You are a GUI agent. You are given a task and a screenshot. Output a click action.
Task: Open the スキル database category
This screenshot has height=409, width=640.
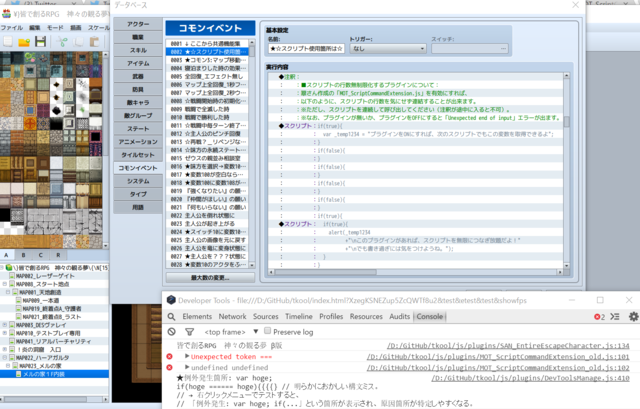[x=138, y=50]
